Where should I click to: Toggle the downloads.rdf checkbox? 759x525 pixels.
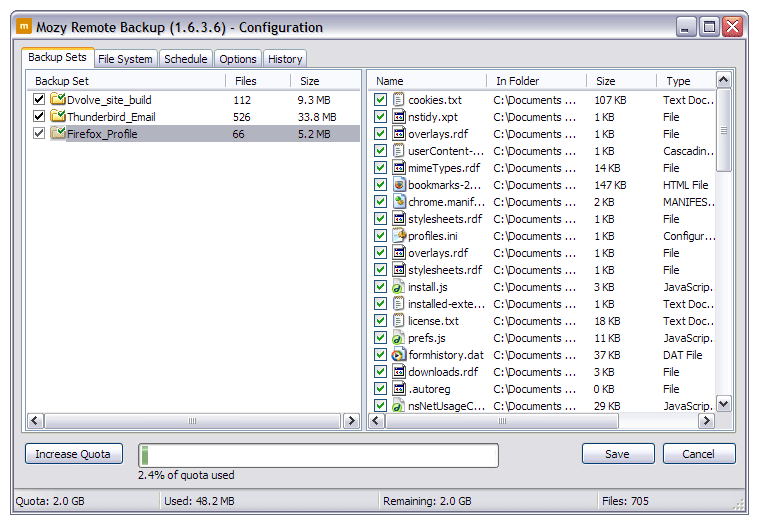380,372
